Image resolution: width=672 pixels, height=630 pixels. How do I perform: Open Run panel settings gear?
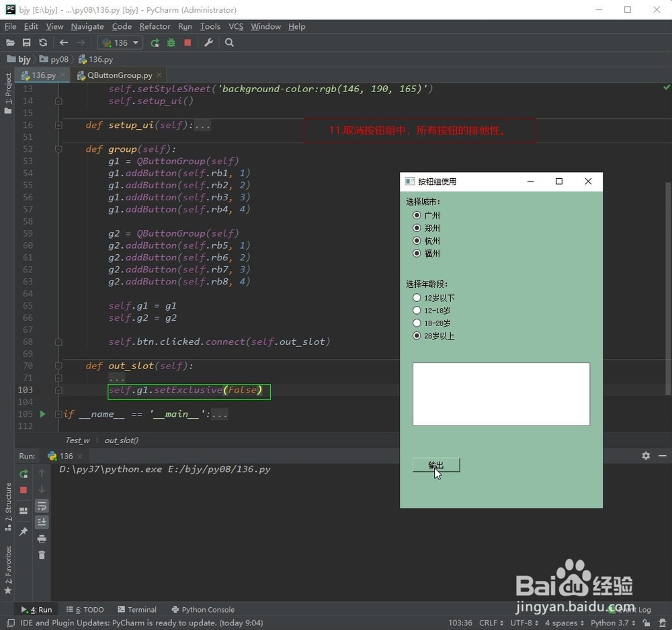click(x=646, y=456)
